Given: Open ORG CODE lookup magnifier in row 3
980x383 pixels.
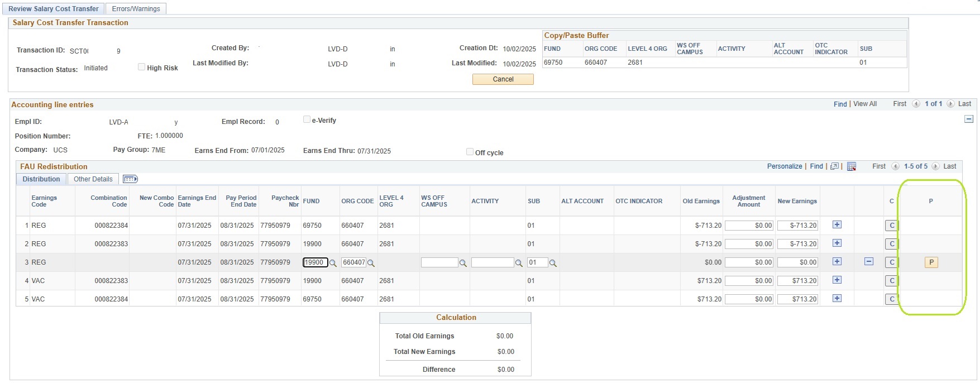Looking at the screenshot, I should (x=371, y=263).
